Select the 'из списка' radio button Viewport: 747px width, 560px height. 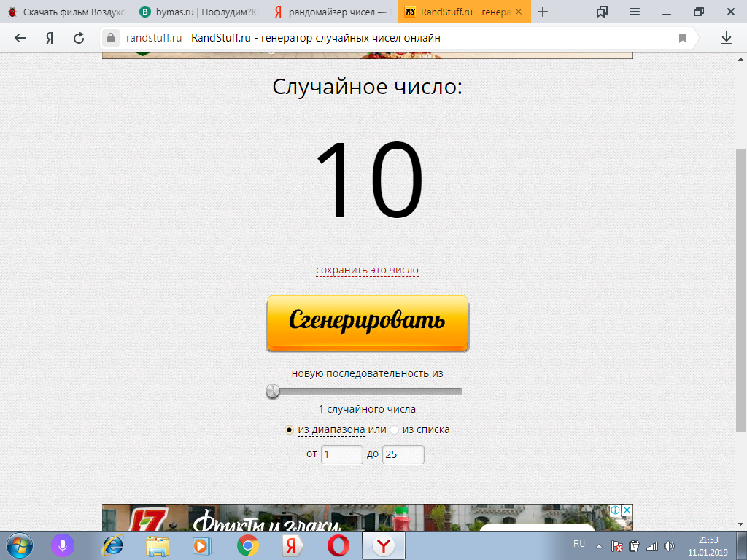pyautogui.click(x=395, y=430)
